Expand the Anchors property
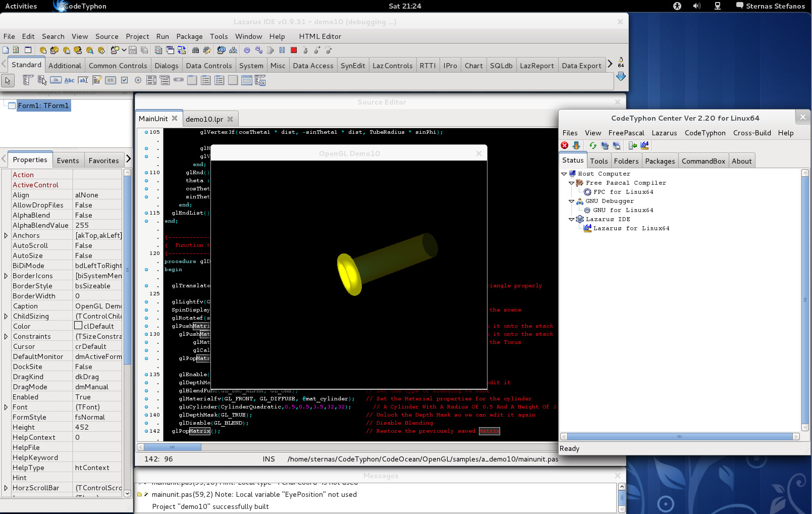 6,235
